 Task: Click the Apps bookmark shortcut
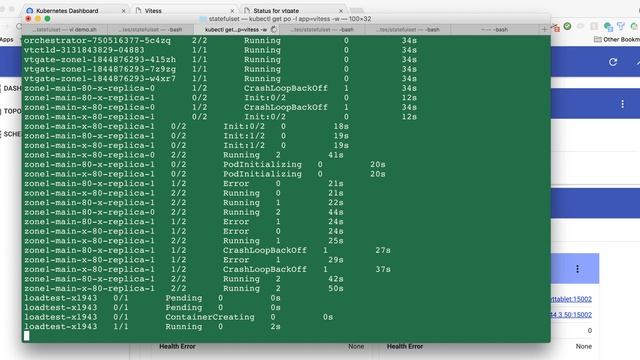coord(7,40)
